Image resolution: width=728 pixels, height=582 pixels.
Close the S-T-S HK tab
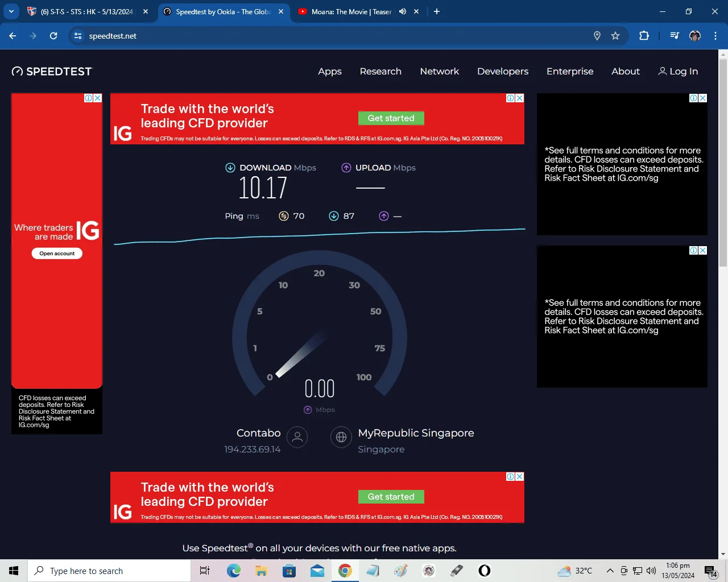tap(146, 11)
